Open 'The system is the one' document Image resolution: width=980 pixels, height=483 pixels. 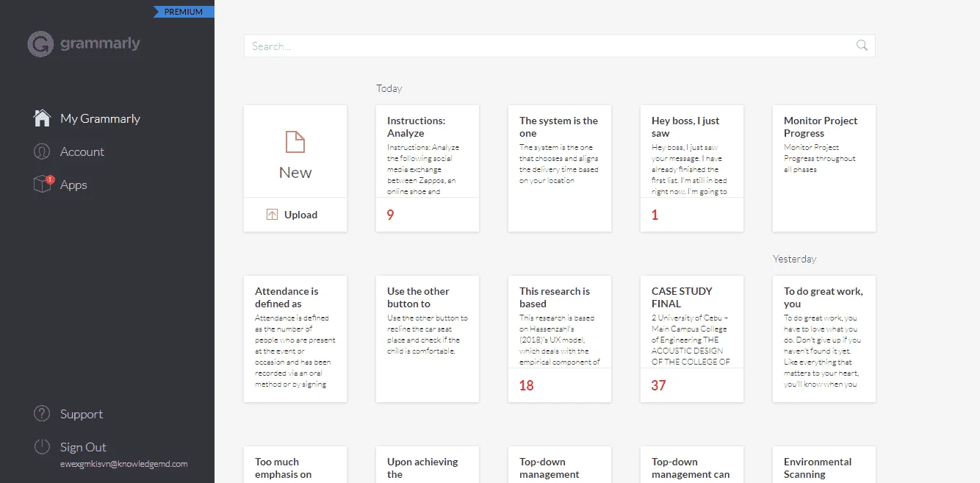click(x=560, y=168)
